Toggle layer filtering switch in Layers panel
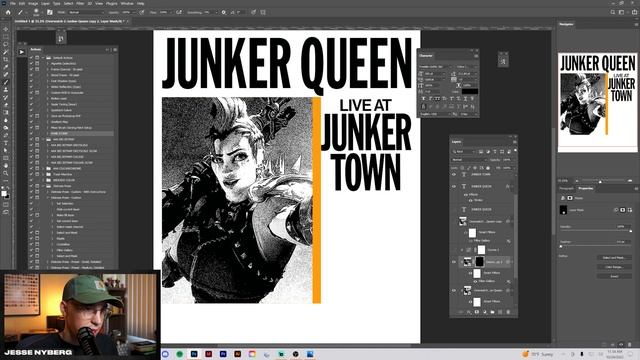 point(515,151)
